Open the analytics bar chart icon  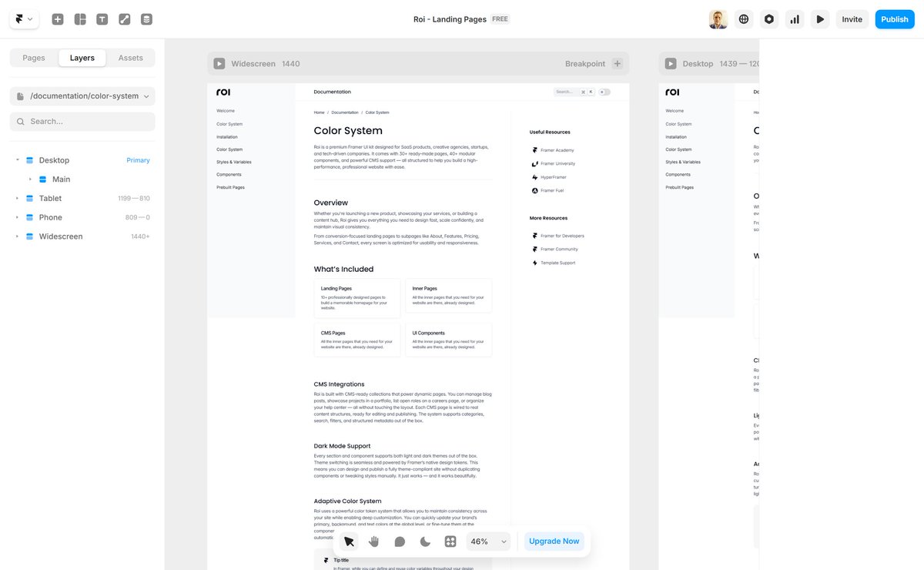(x=795, y=19)
